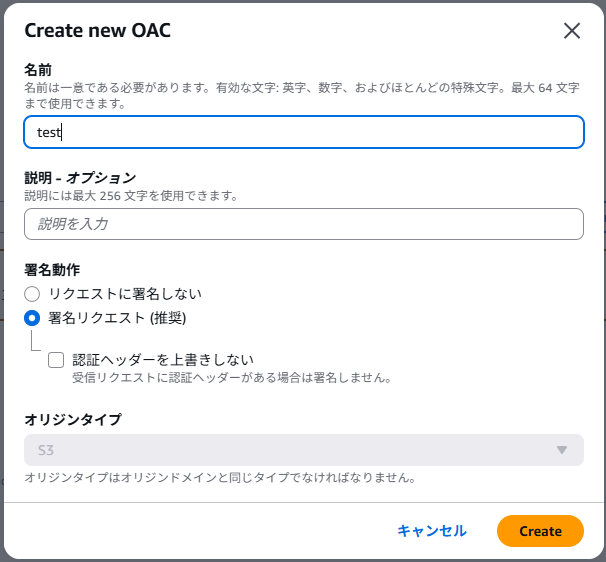Click the origin type hint below S3 dropdown
Image resolution: width=606 pixels, height=562 pixels.
pos(220,478)
